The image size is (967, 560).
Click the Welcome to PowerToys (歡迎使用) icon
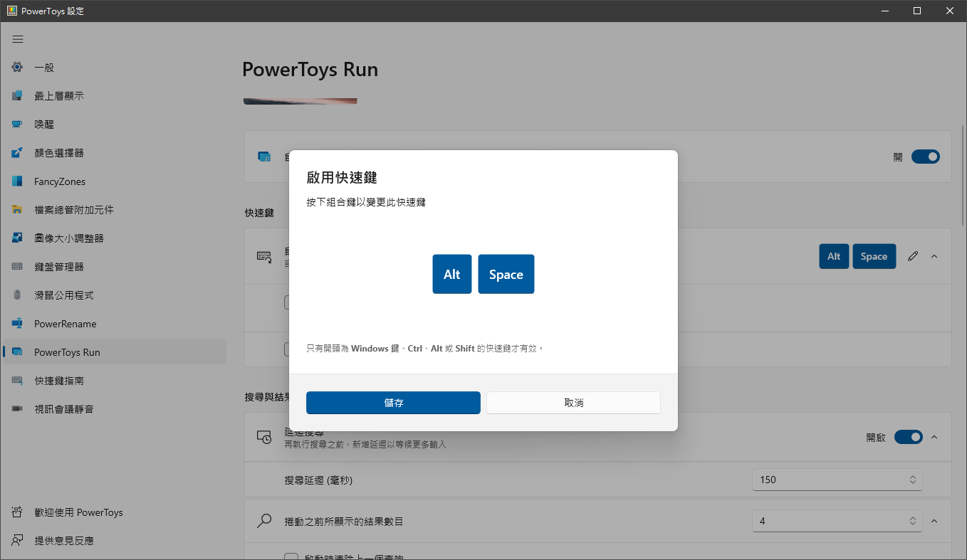point(17,512)
